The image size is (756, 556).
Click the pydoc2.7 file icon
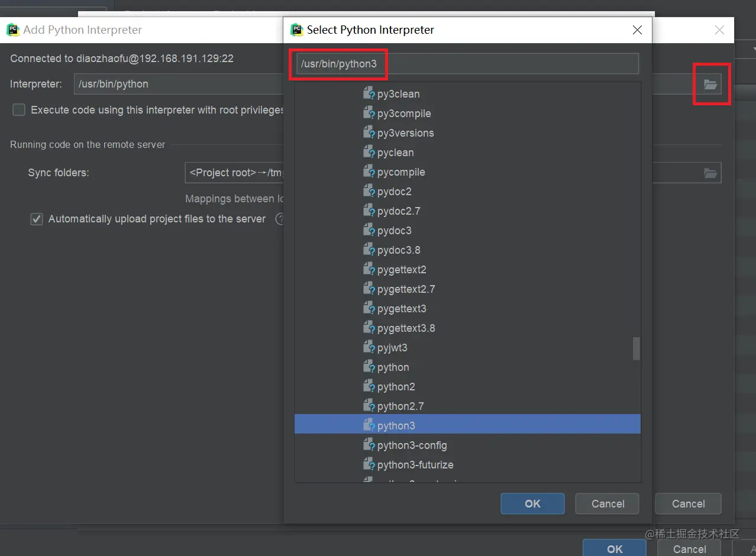tap(369, 211)
